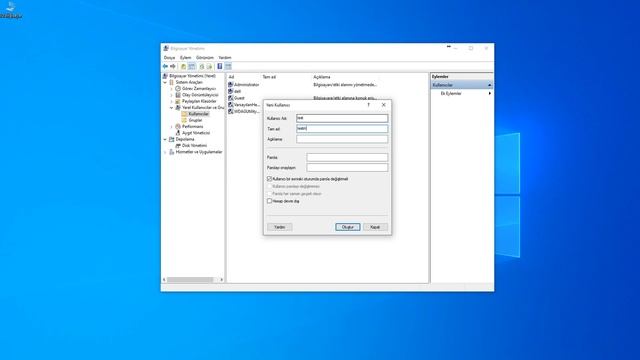Click the Recycle Bin desktop icon

click(x=11, y=10)
